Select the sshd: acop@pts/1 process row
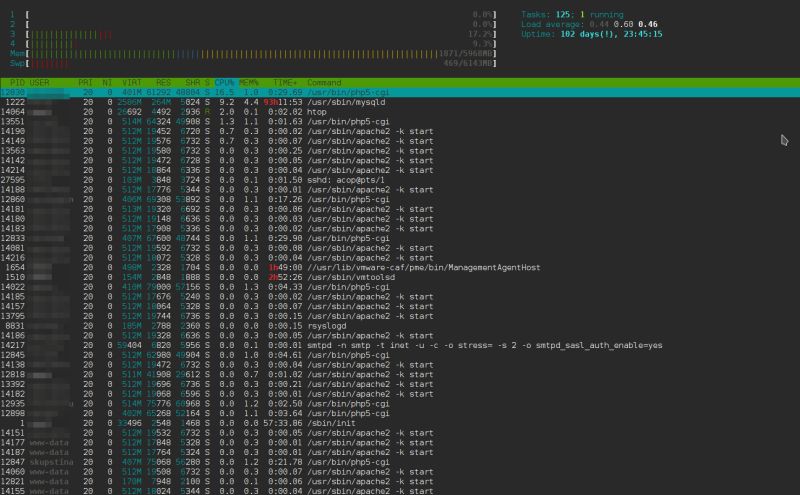800x495 pixels. 400,180
